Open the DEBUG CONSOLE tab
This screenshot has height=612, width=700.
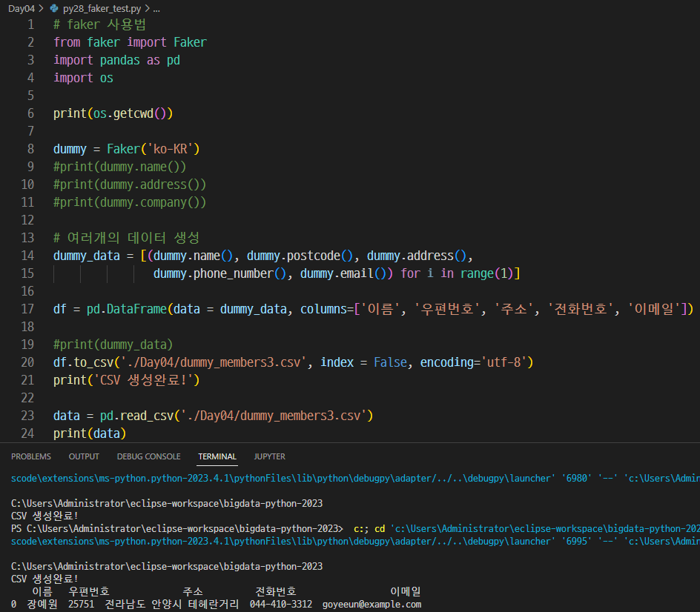(x=148, y=456)
